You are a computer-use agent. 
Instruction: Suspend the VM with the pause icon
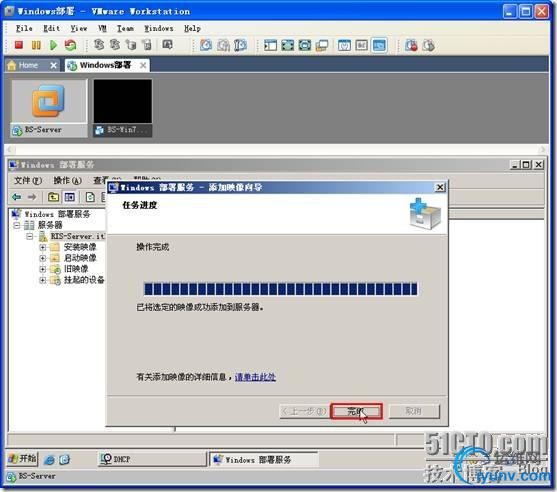pyautogui.click(x=36, y=45)
